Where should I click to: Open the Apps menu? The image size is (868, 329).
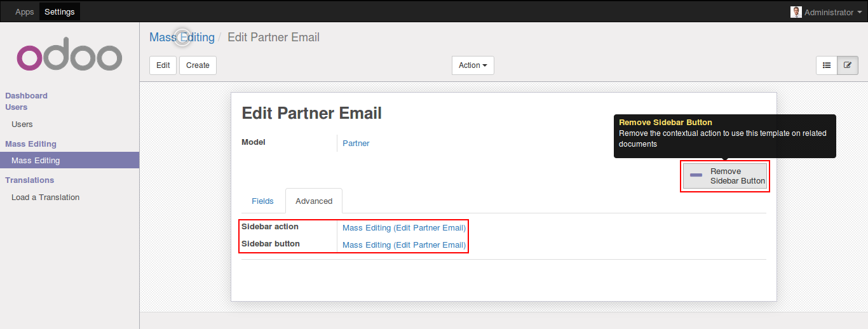click(x=25, y=12)
